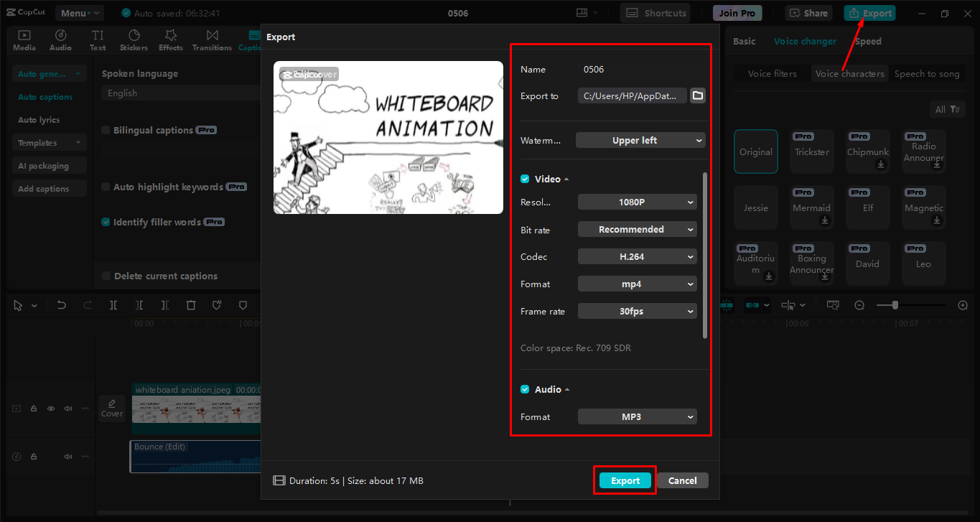
Task: Click the Undo icon in the timeline toolbar
Action: tap(61, 304)
